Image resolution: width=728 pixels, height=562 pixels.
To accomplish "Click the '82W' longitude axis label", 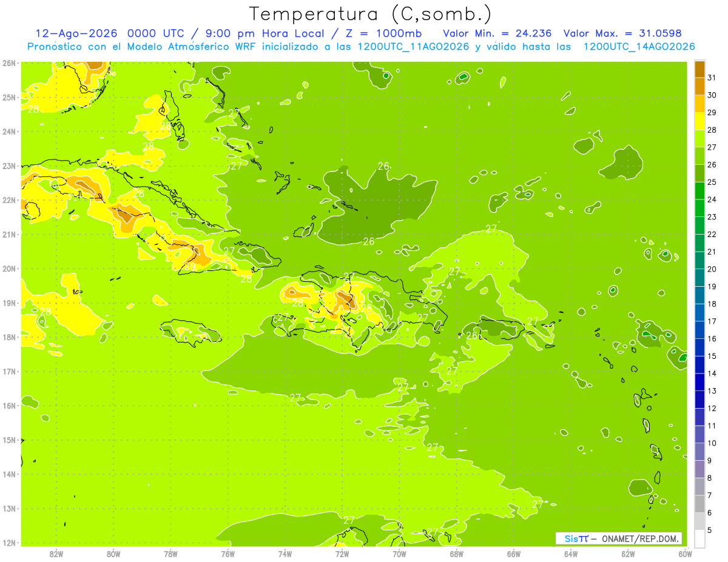I will pos(56,554).
